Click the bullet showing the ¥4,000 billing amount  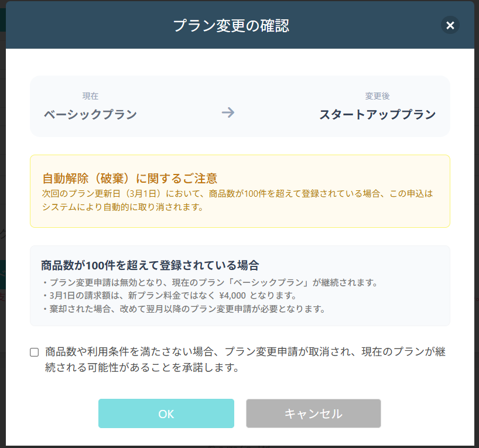click(x=169, y=296)
